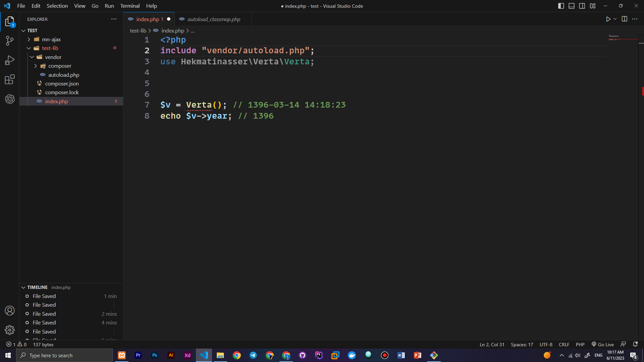Viewport: 644px width, 362px height.
Task: Open the Accounts menu icon
Action: click(10, 311)
